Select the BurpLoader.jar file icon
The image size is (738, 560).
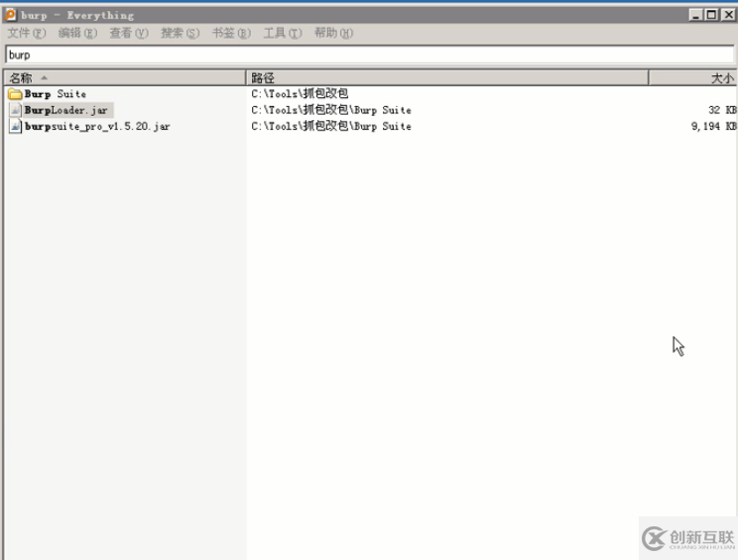15,110
